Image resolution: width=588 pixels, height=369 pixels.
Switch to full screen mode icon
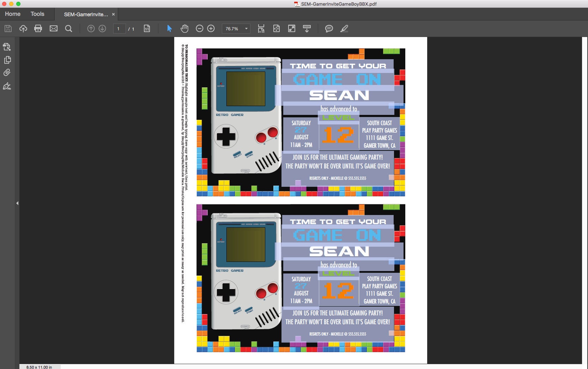pyautogui.click(x=292, y=29)
